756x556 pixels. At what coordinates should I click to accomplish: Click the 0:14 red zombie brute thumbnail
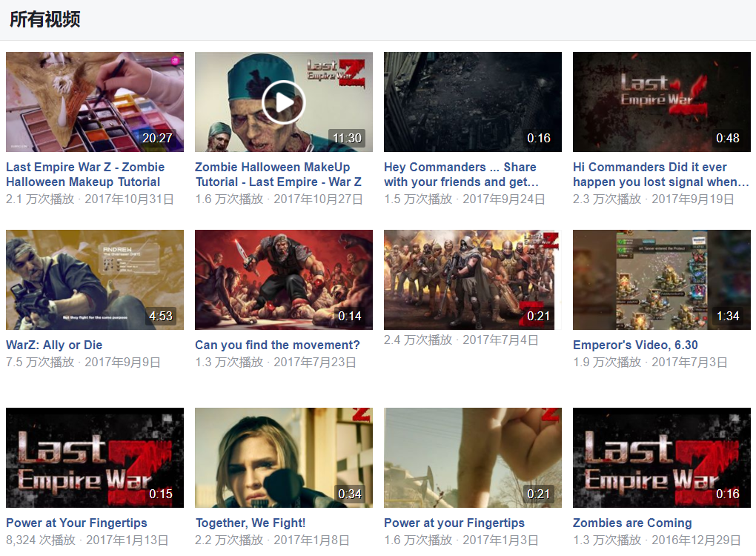tap(283, 279)
